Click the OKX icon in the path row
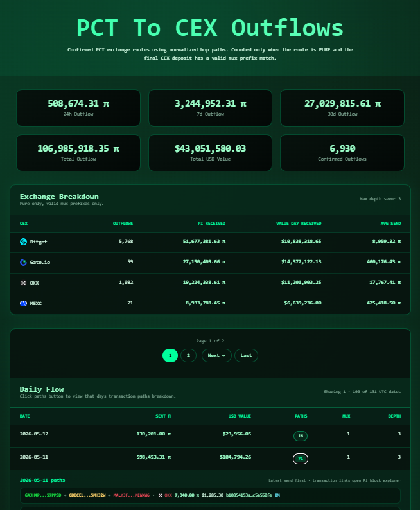This screenshot has width=420, height=510. pos(161,495)
